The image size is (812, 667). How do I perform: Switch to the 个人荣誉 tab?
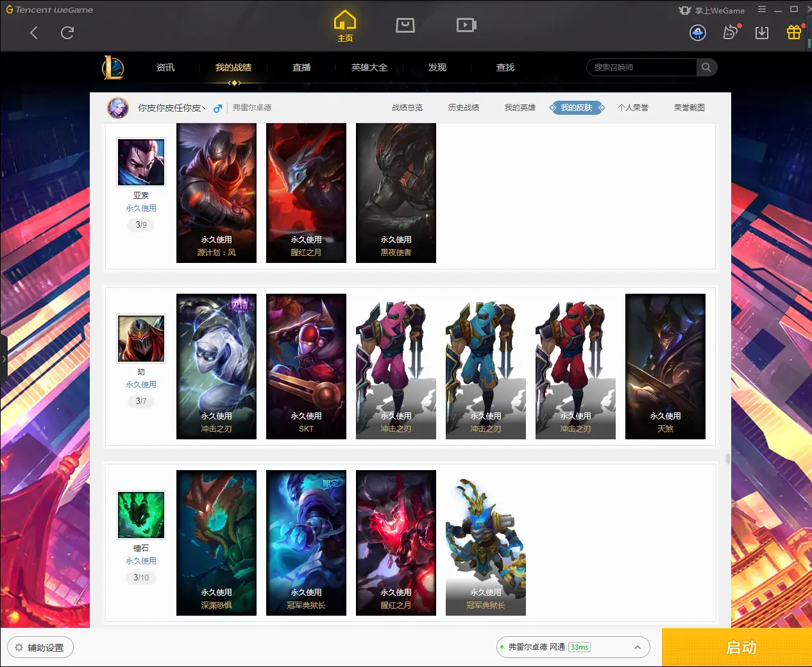point(633,108)
